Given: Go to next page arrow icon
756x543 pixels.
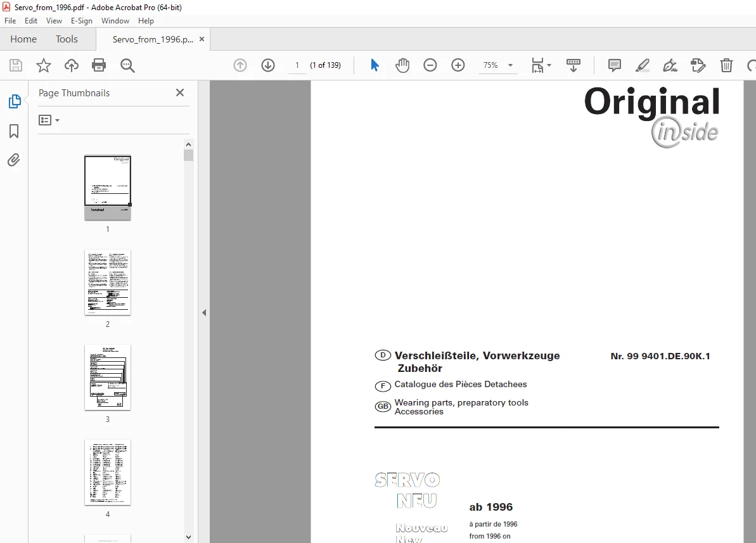Looking at the screenshot, I should tap(268, 65).
